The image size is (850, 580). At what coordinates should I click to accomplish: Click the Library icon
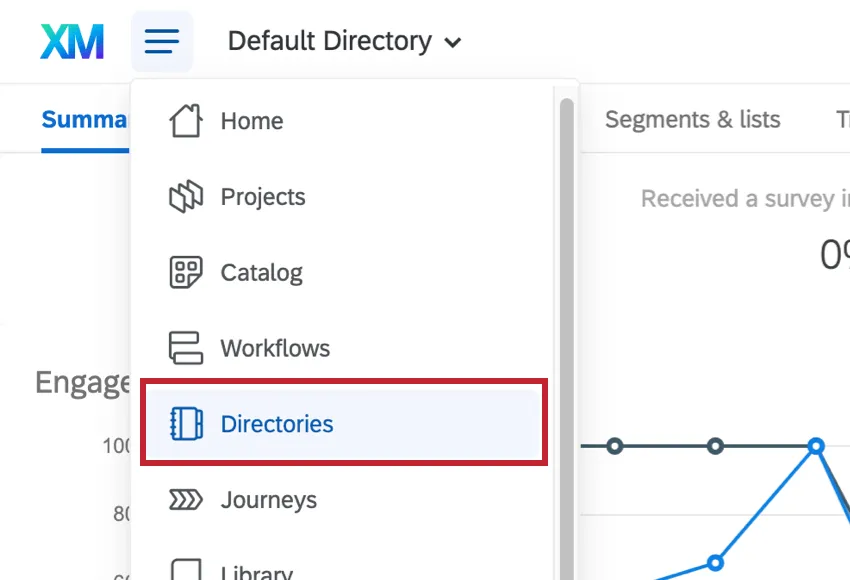186,570
